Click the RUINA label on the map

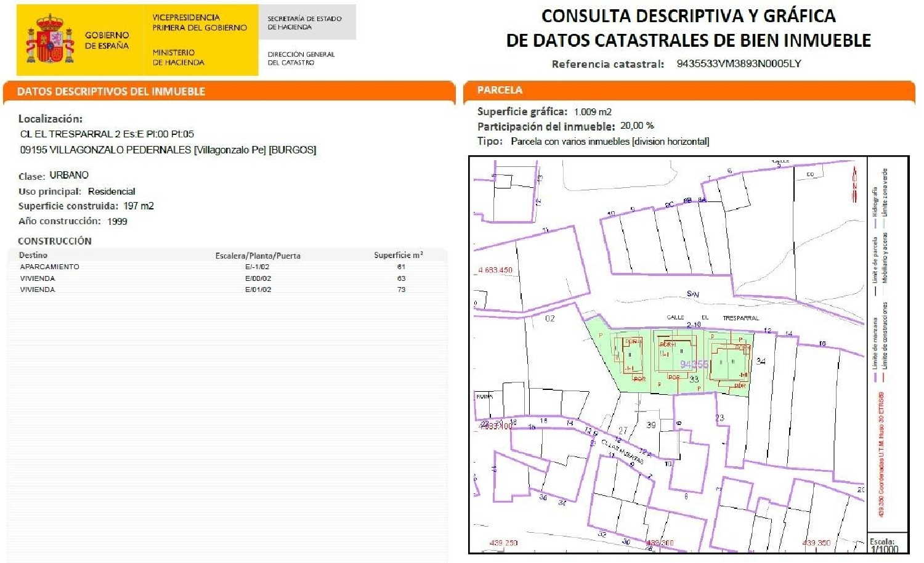485,397
